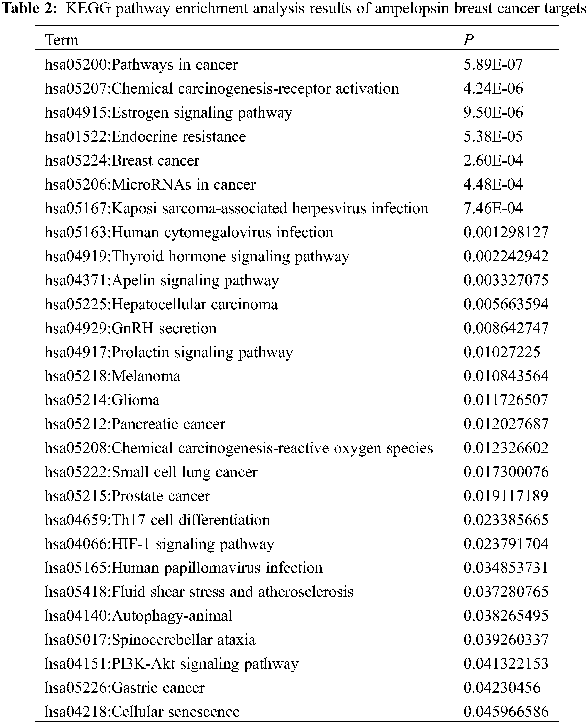Click the P value 0.01027225
The image size is (588, 724).
coord(502,352)
